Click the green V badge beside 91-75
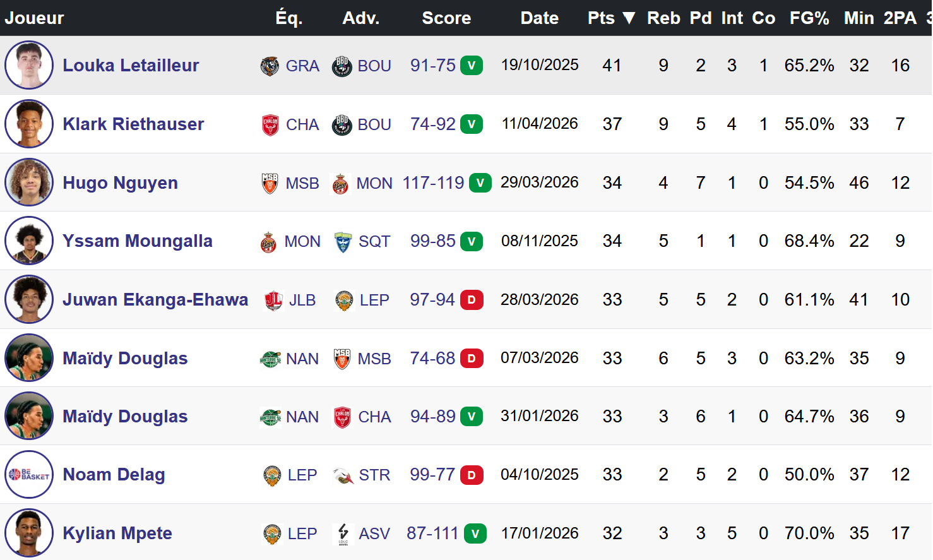The width and height of the screenshot is (933, 560). (x=472, y=66)
